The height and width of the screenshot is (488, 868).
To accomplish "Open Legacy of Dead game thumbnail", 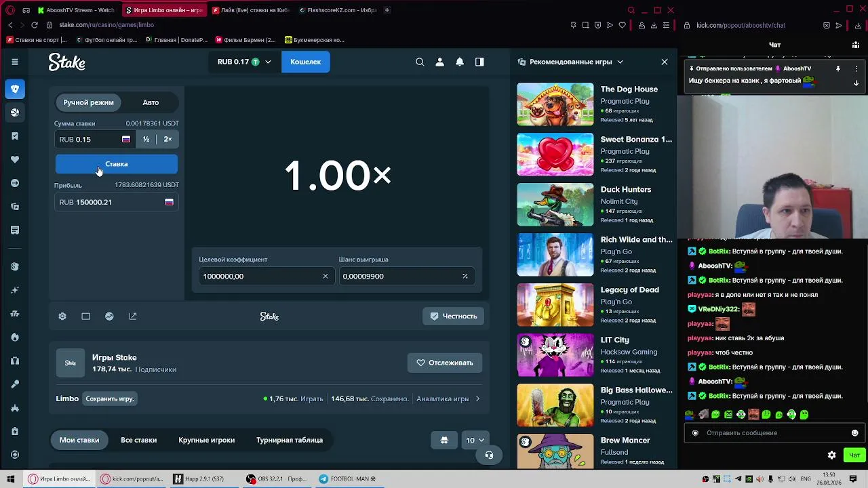I will (x=555, y=305).
